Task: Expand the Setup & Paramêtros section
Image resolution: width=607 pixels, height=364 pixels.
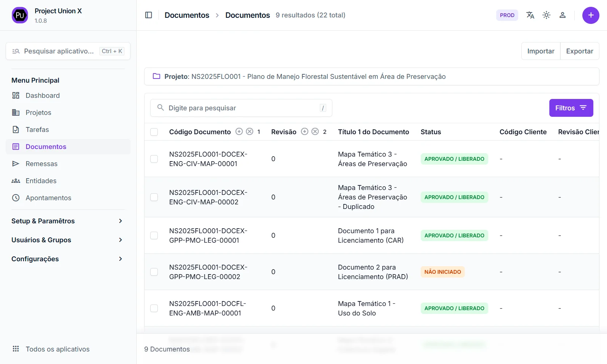Action: pyautogui.click(x=68, y=221)
